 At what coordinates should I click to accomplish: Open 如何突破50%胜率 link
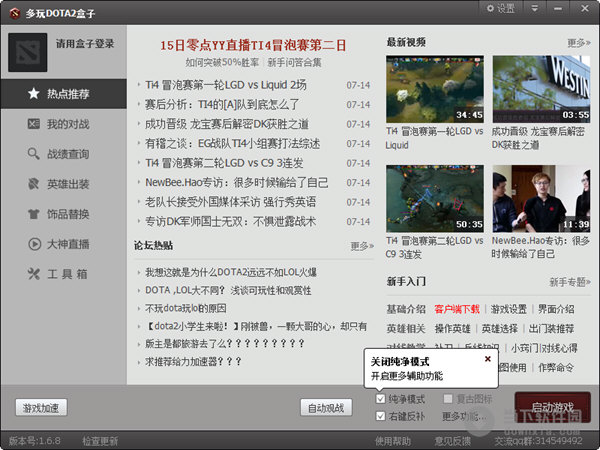click(x=222, y=62)
